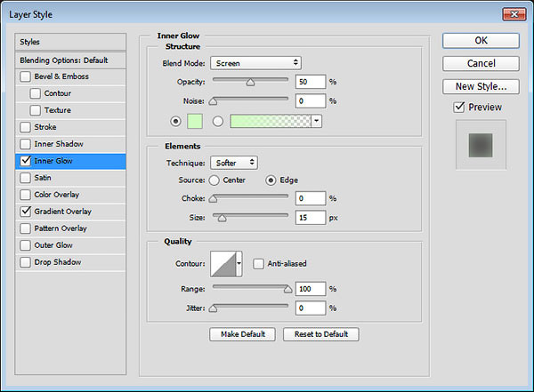Choose Center as glow source
The height and width of the screenshot is (392, 534).
pyautogui.click(x=214, y=180)
